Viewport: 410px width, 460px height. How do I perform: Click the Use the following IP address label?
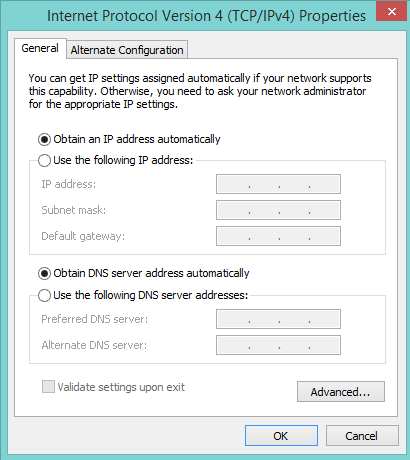pyautogui.click(x=123, y=160)
